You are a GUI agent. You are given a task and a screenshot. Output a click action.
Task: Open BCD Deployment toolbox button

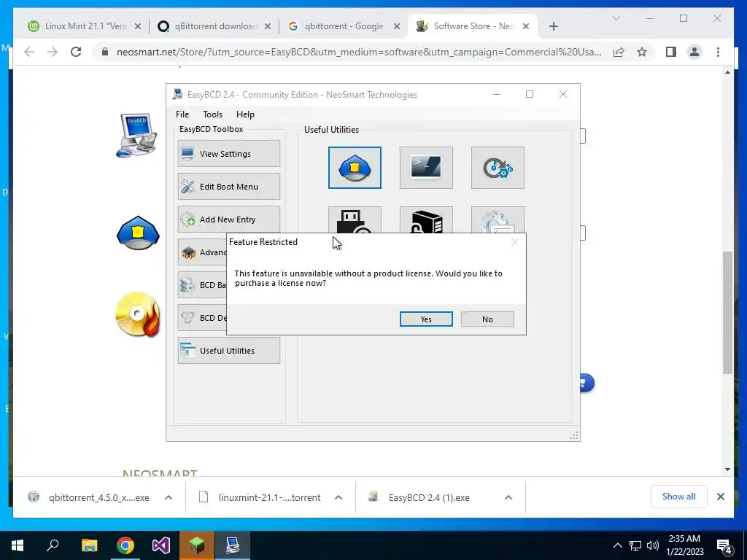pos(203,318)
